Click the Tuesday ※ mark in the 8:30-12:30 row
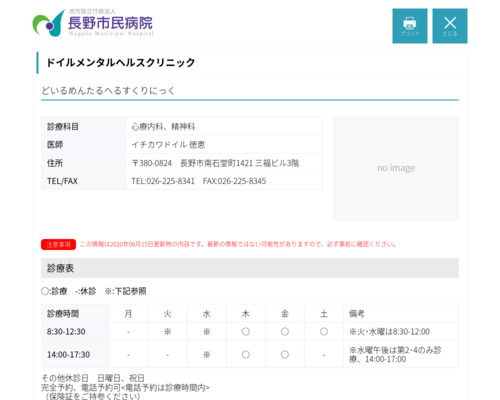This screenshot has width=500, height=400. click(167, 332)
